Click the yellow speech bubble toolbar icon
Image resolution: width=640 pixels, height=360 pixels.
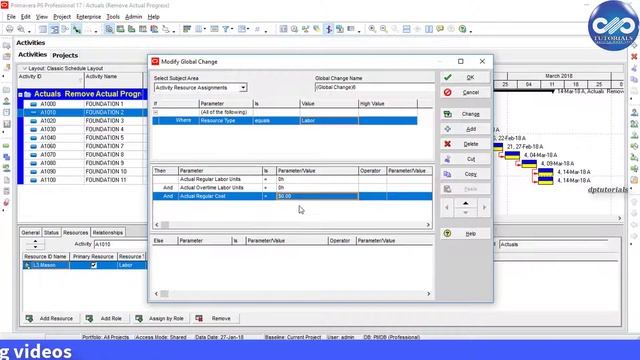click(x=440, y=29)
